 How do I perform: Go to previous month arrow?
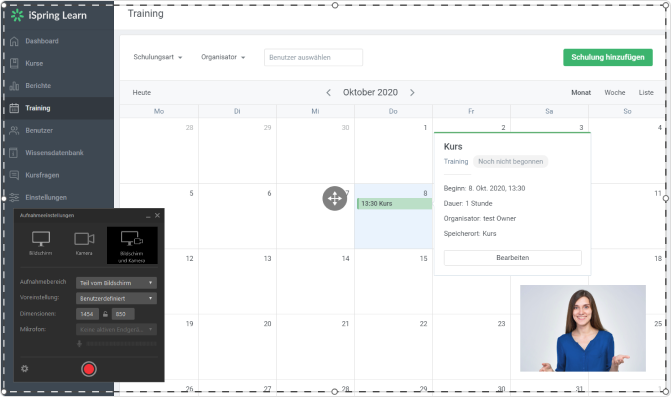pyautogui.click(x=328, y=92)
